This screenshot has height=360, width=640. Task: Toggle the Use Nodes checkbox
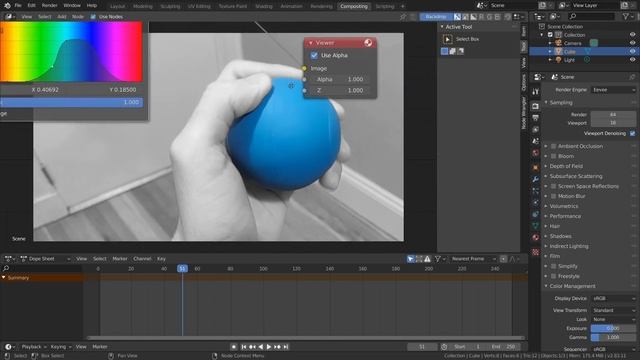(x=93, y=17)
